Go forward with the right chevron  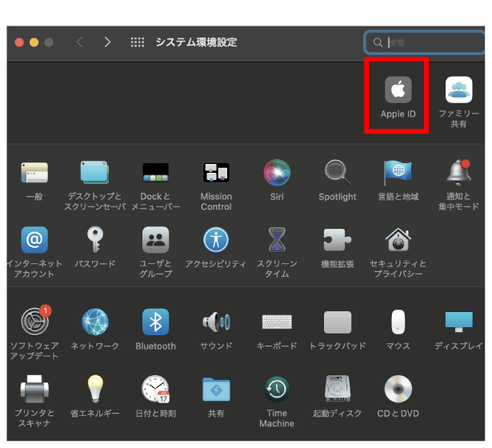(x=107, y=42)
